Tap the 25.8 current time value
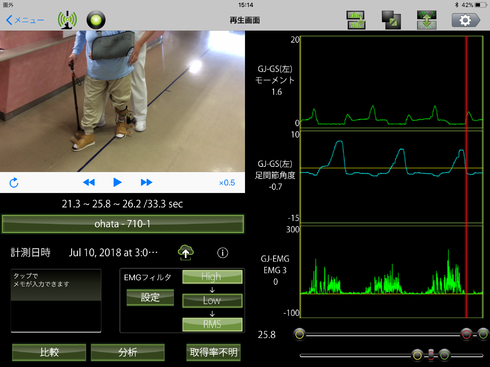 pos(267,335)
